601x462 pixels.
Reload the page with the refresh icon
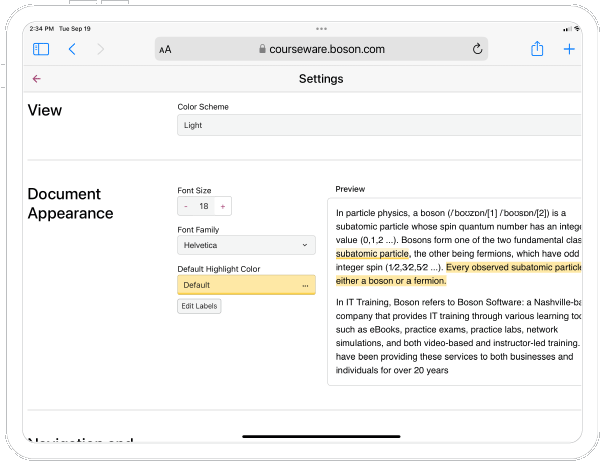pos(477,49)
